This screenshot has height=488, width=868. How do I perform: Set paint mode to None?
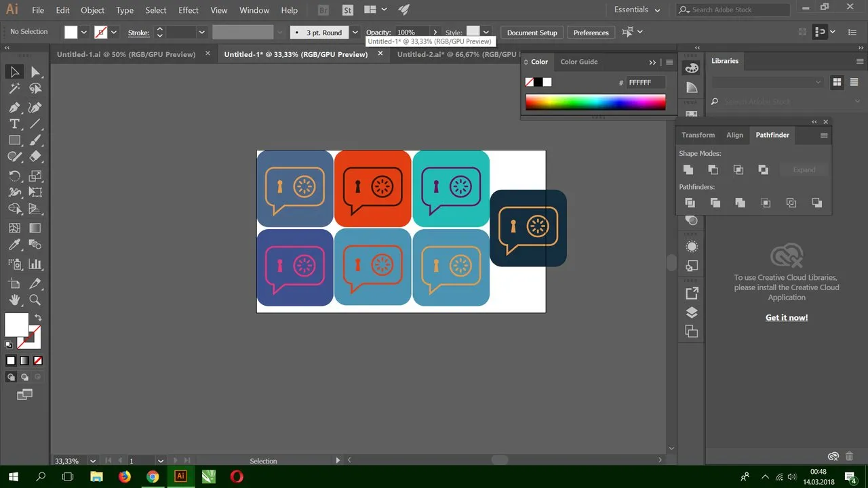[x=38, y=361]
